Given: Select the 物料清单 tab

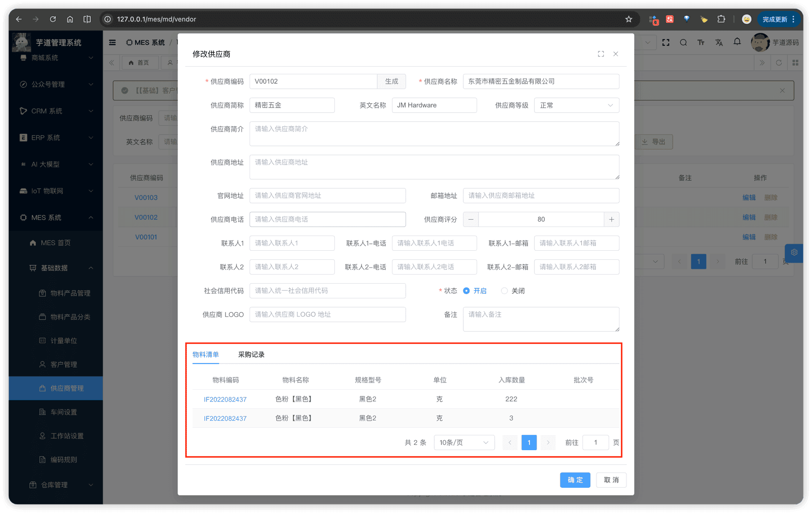Looking at the screenshot, I should (x=205, y=355).
